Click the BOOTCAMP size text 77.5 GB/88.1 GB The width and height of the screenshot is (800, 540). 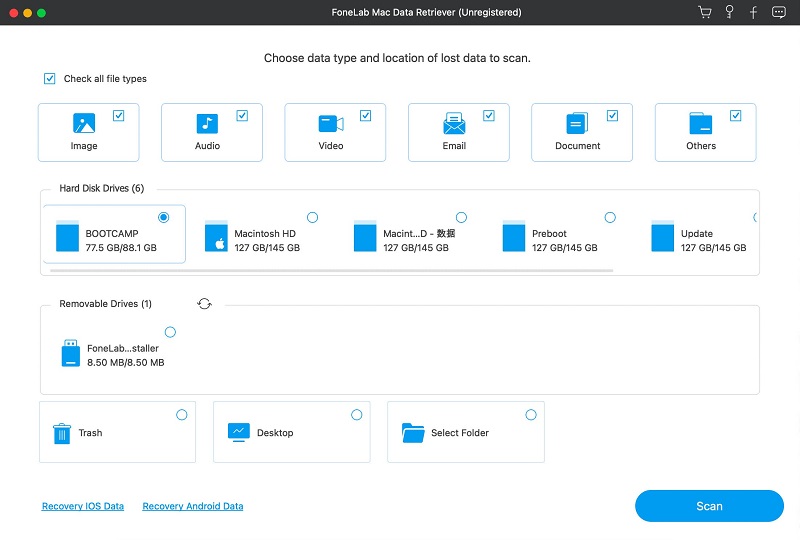coord(121,248)
